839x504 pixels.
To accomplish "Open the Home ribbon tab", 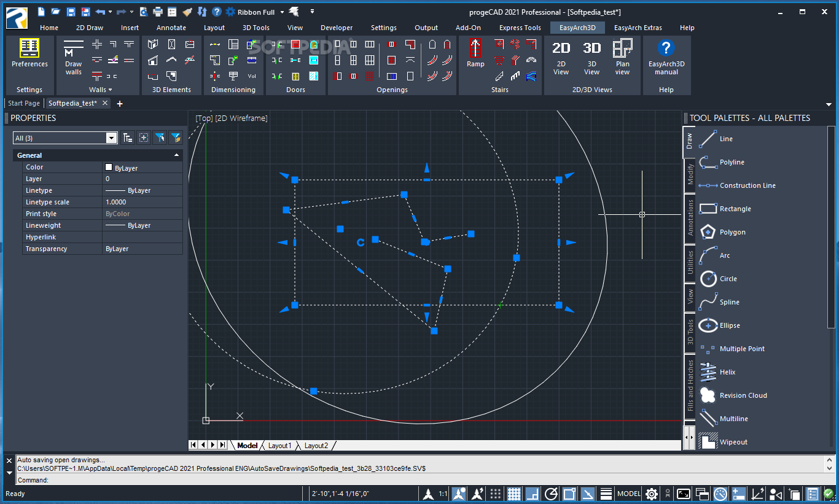I will [49, 28].
